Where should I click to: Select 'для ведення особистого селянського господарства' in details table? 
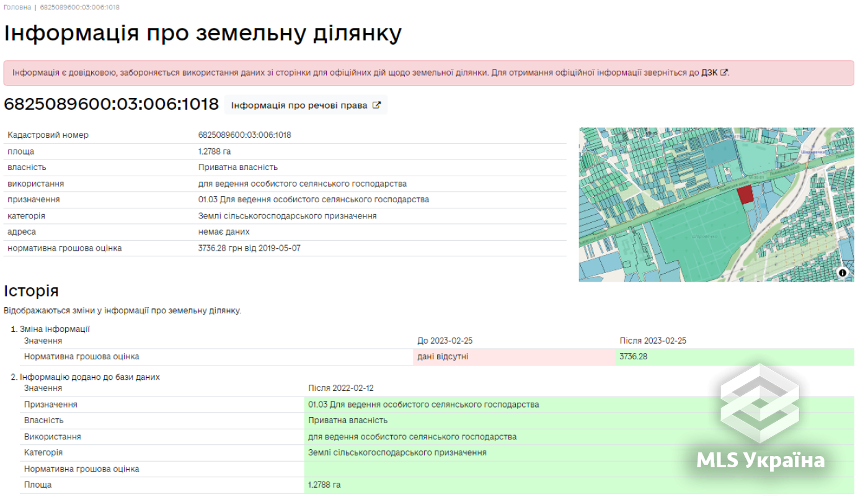pos(303,184)
